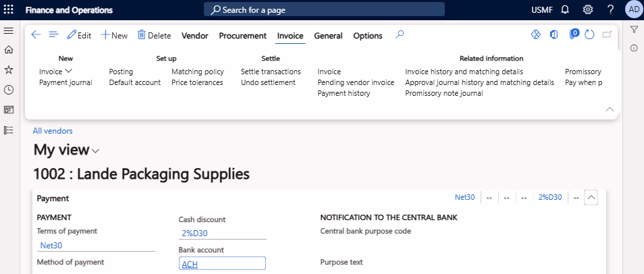Click the ACH field
Image resolution: width=644 pixels, height=274 pixels.
222,264
